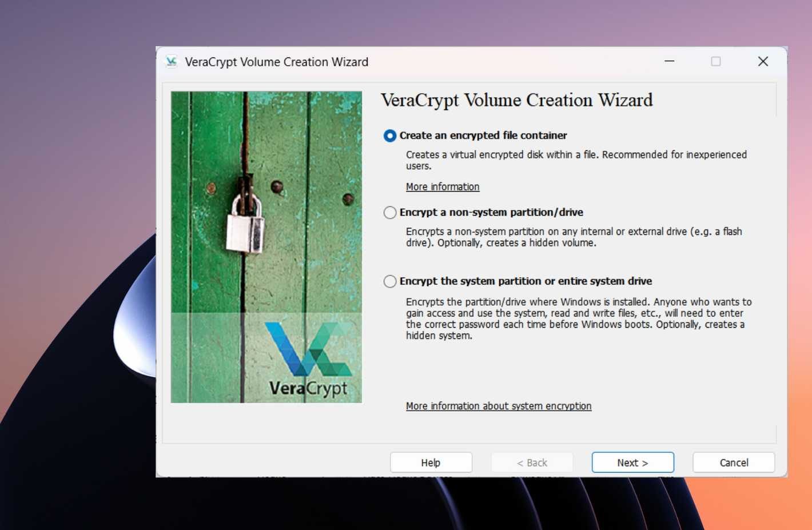Select Encrypt the system partition radio button
The width and height of the screenshot is (812, 530).
click(390, 281)
